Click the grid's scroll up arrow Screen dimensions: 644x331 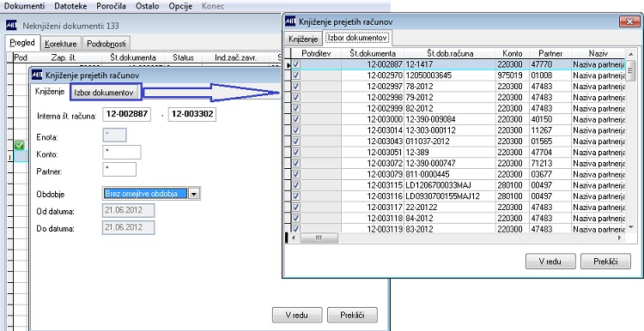pos(630,53)
